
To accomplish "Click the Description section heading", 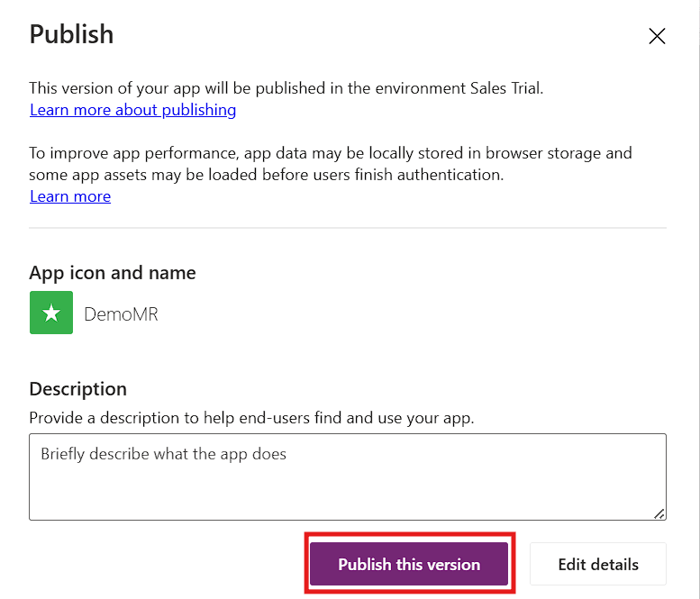I will coord(78,389).
